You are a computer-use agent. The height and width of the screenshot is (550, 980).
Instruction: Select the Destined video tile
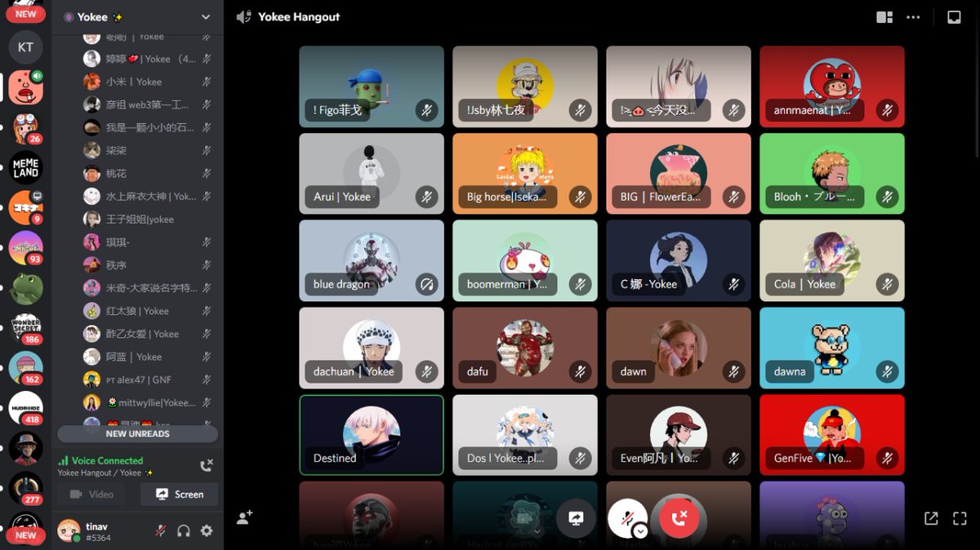372,435
